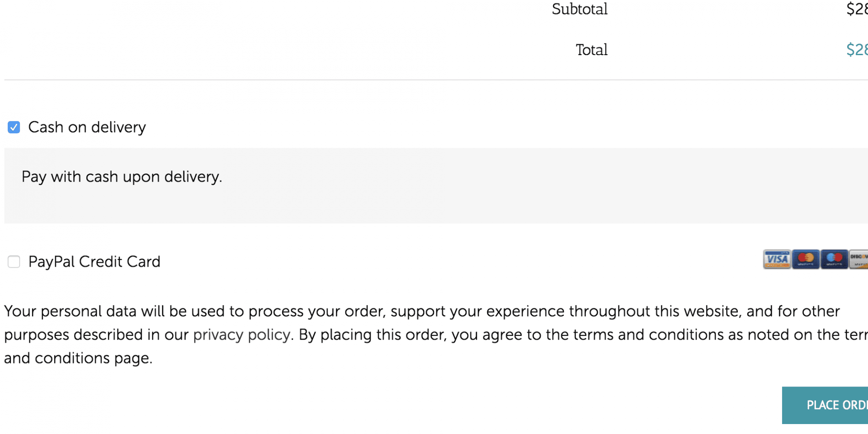
Task: Click the Mastercard logo icon
Action: [806, 259]
